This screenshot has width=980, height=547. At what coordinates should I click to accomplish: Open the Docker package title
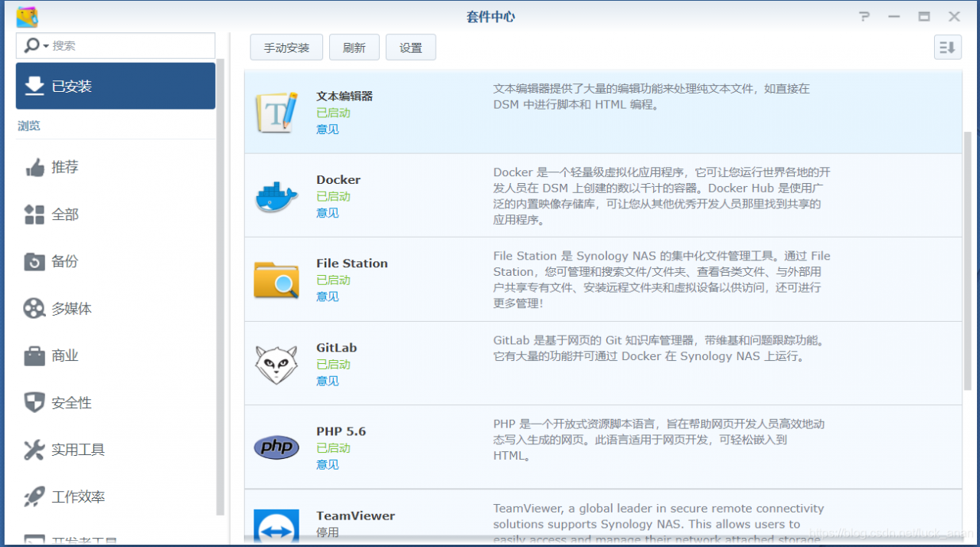point(338,180)
